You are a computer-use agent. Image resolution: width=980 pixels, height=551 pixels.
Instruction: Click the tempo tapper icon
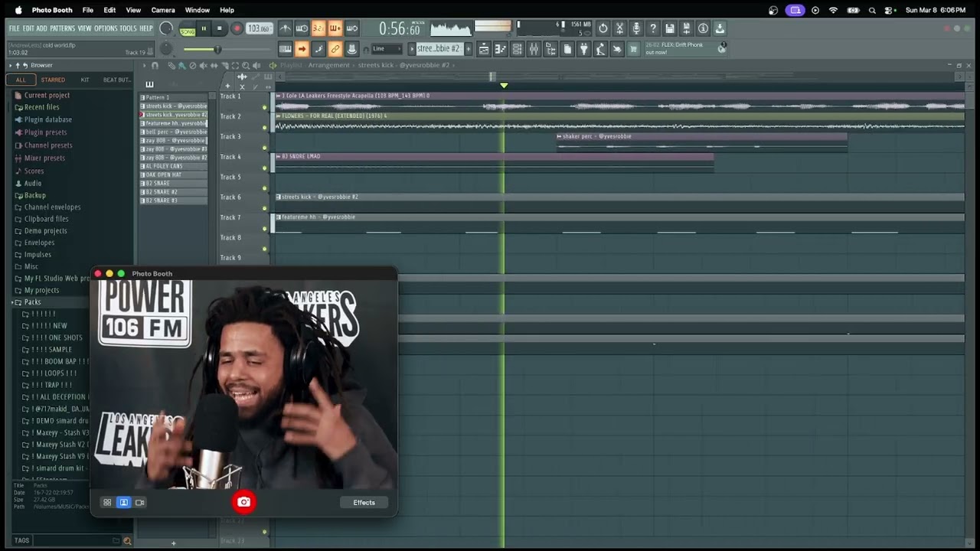(601, 49)
